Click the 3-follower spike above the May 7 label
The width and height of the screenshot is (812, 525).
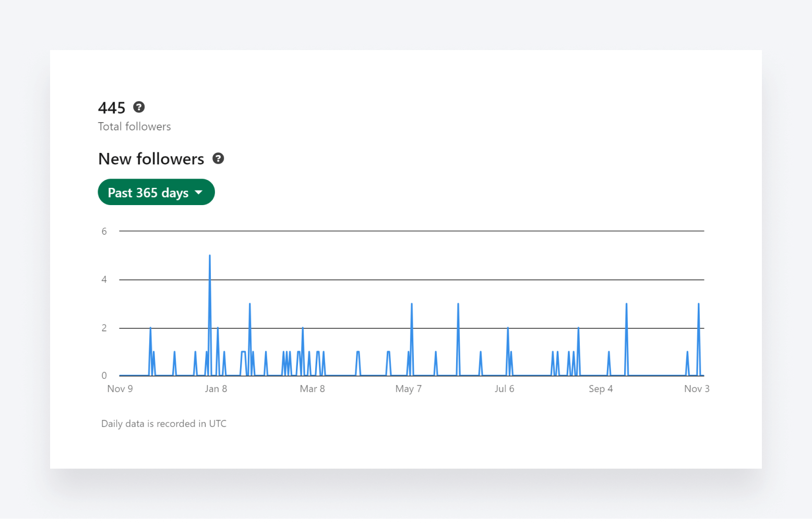[x=412, y=305]
